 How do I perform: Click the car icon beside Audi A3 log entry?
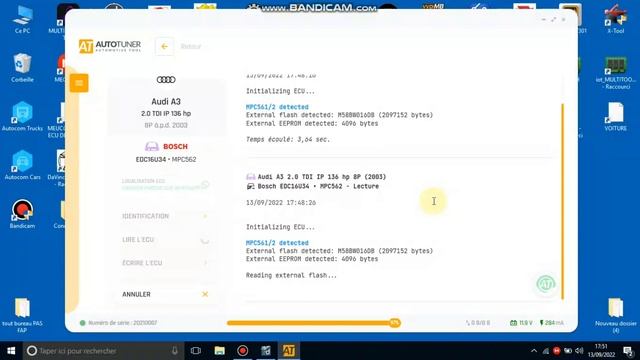[x=251, y=177]
